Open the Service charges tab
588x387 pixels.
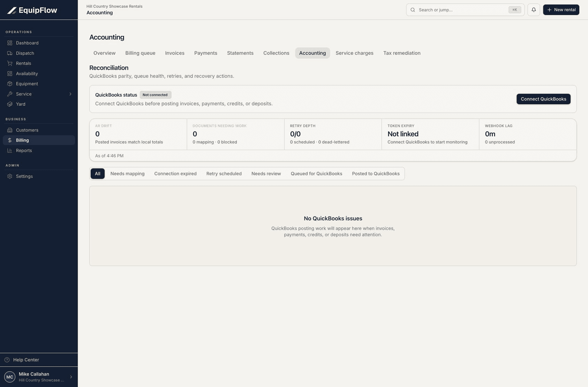pyautogui.click(x=354, y=53)
